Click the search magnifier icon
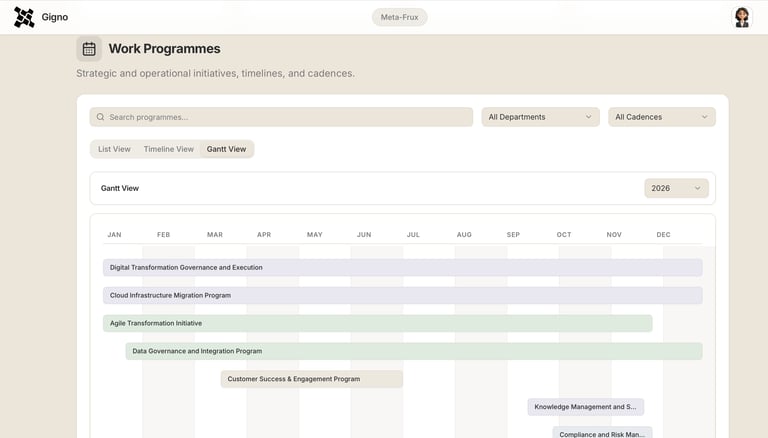This screenshot has height=438, width=768. coord(100,117)
